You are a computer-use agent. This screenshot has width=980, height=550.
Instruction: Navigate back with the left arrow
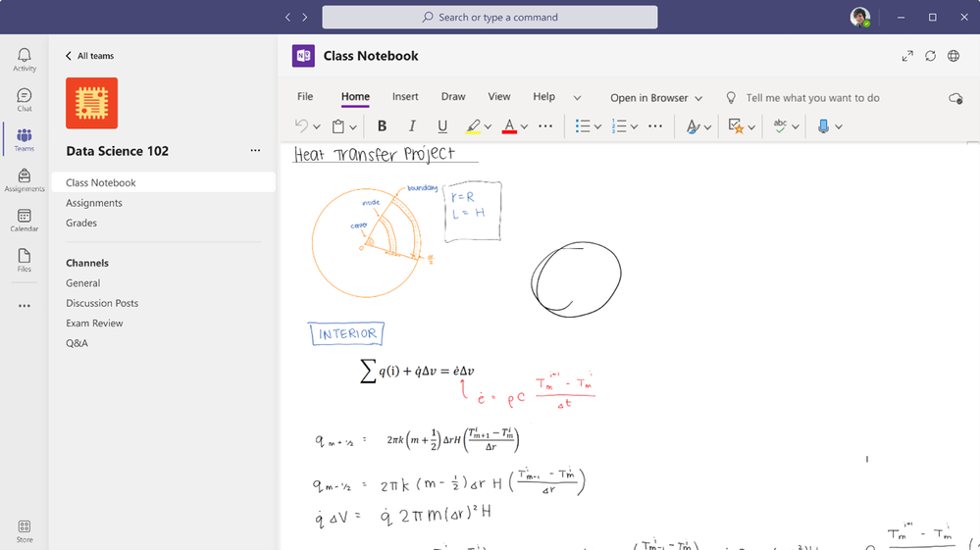pyautogui.click(x=287, y=17)
